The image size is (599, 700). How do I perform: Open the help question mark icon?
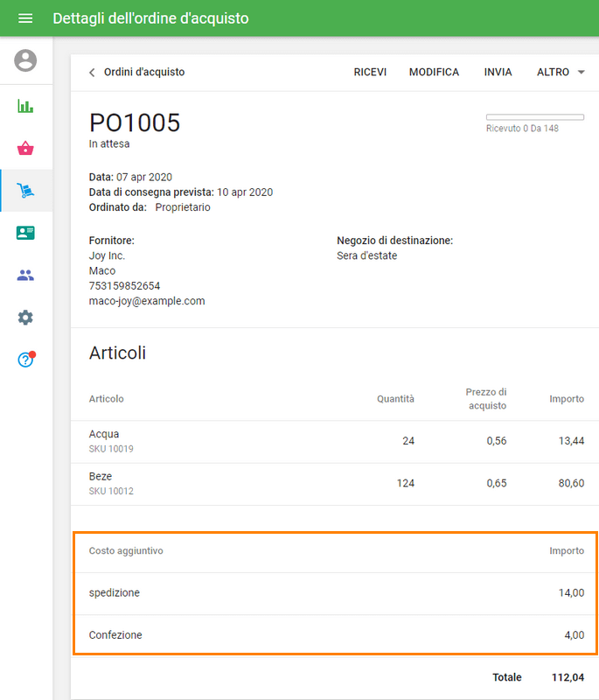coord(25,360)
